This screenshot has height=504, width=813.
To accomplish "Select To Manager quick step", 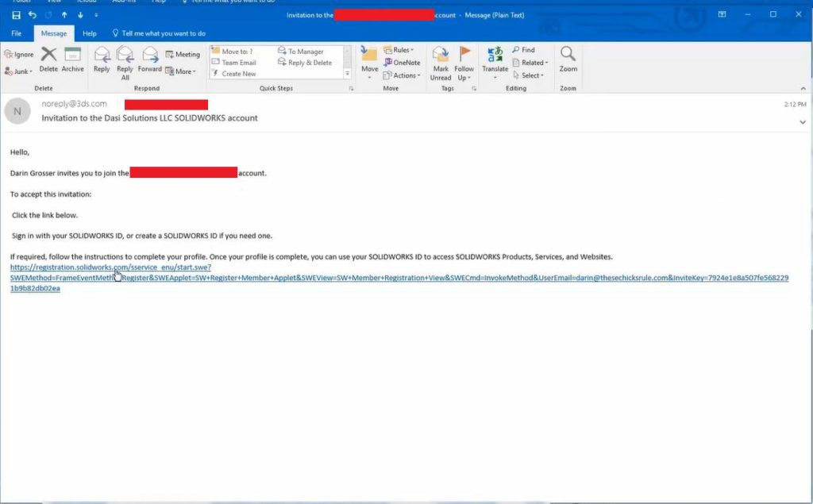I will (x=301, y=52).
